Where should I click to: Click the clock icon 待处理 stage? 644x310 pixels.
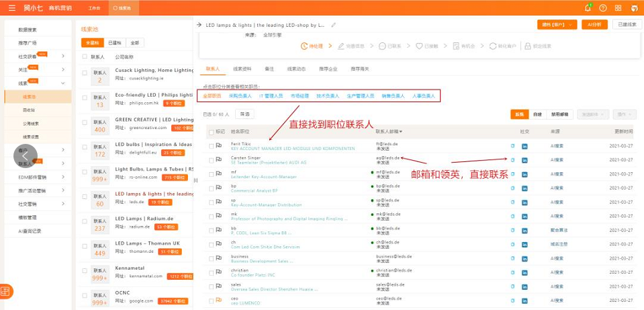click(304, 46)
